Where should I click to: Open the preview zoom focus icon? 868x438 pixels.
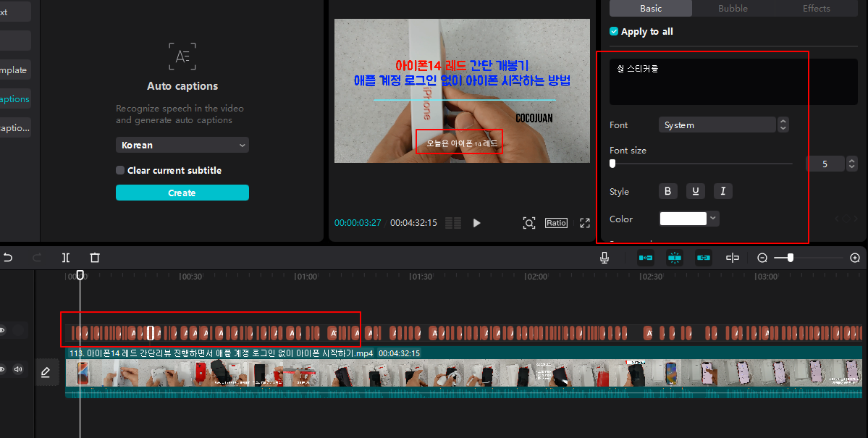[529, 222]
